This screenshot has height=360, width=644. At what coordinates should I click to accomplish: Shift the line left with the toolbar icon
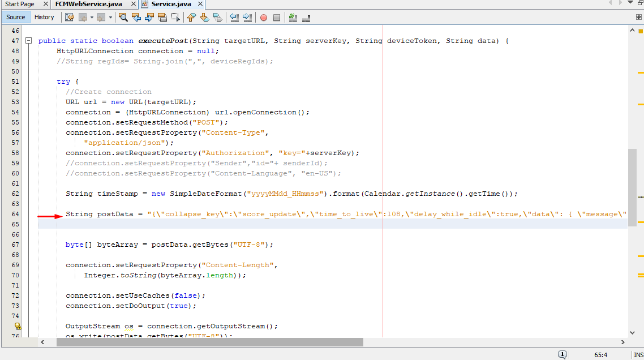click(234, 17)
